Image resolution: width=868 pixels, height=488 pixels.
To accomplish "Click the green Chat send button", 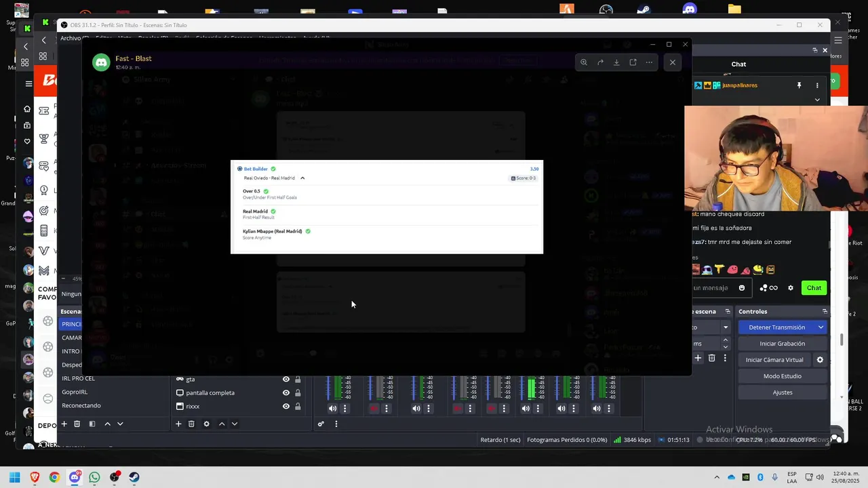I will tap(814, 288).
